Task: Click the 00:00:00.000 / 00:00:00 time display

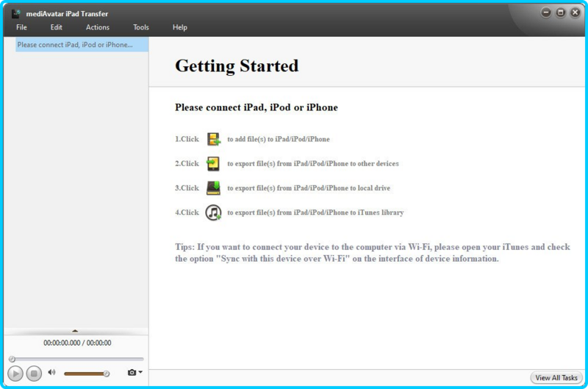Action: pyautogui.click(x=77, y=343)
